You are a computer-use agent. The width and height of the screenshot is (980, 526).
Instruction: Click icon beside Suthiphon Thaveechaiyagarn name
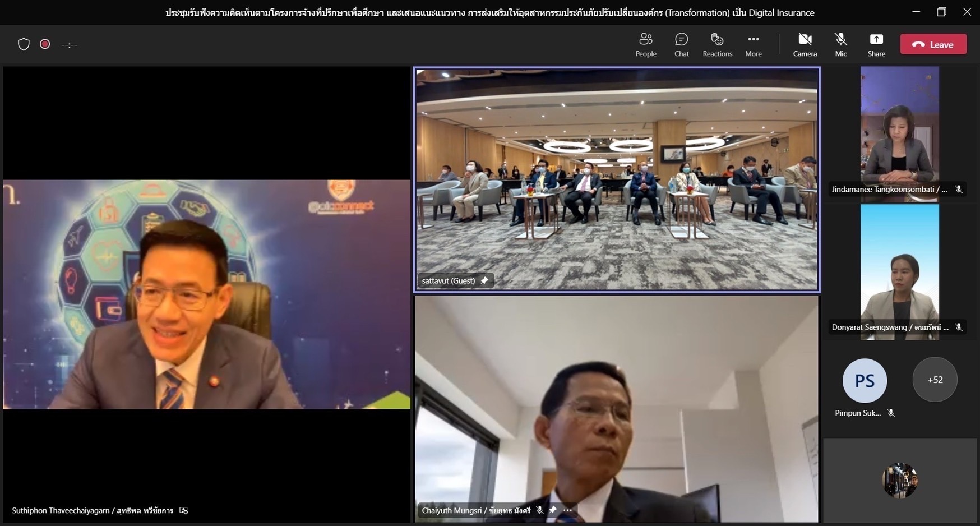click(184, 510)
